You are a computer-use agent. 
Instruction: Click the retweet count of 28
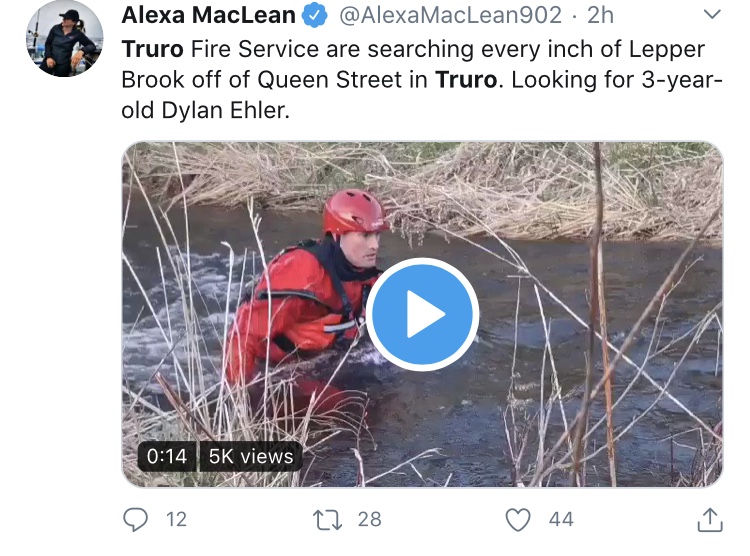pos(369,519)
